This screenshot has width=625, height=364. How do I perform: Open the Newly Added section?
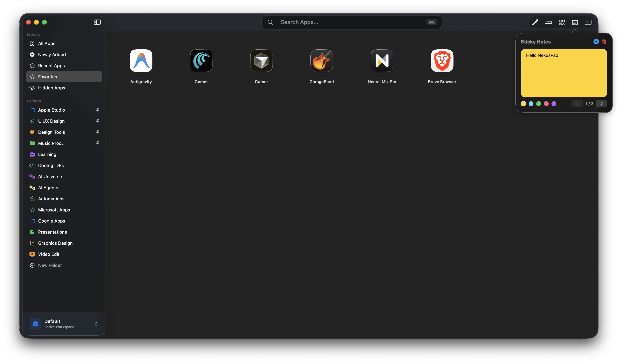pos(64,55)
